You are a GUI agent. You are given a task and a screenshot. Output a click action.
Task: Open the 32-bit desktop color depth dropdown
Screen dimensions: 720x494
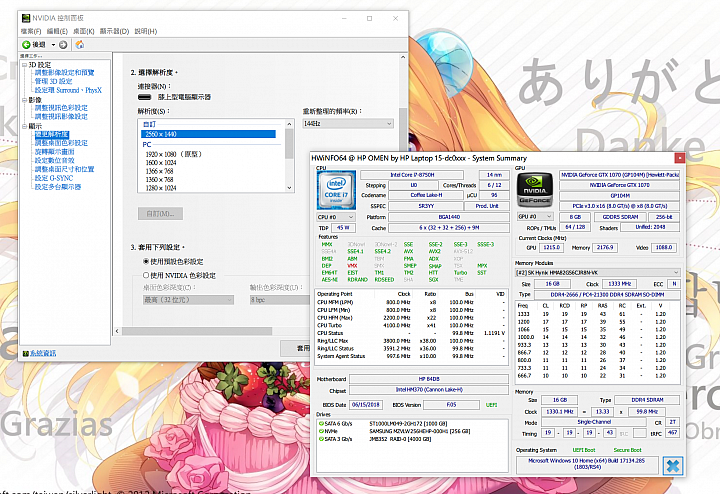click(x=188, y=300)
